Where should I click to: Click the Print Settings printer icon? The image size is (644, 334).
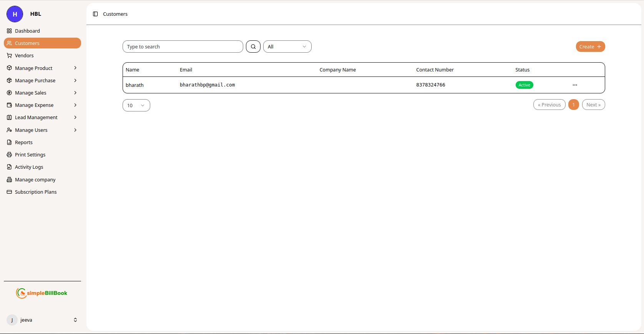pyautogui.click(x=9, y=155)
